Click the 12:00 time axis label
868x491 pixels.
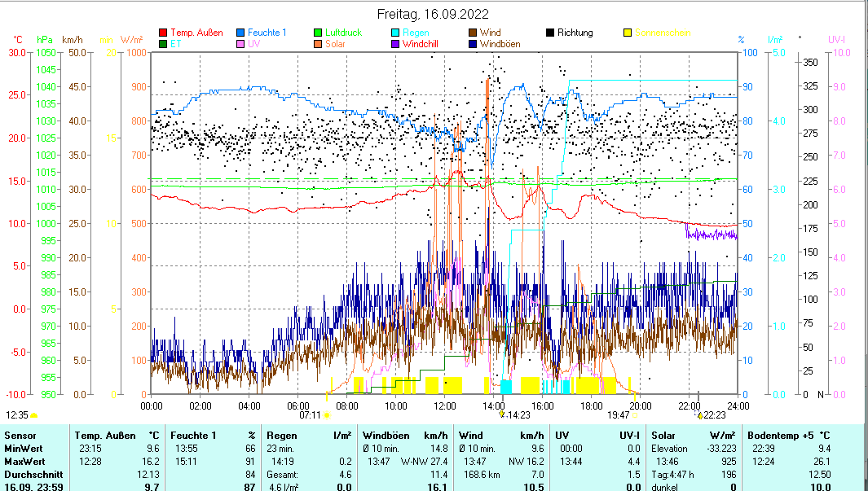pyautogui.click(x=445, y=405)
